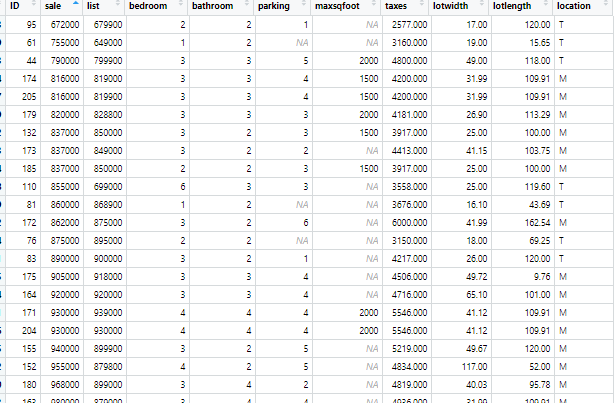Click the list price 868900
The height and width of the screenshot is (403, 615).
click(x=108, y=205)
